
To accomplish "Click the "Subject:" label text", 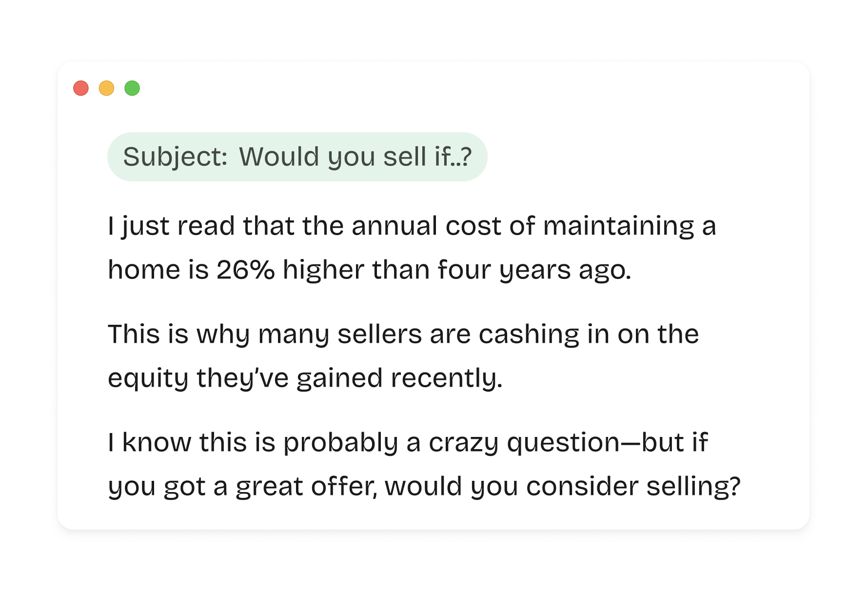I will click(175, 157).
